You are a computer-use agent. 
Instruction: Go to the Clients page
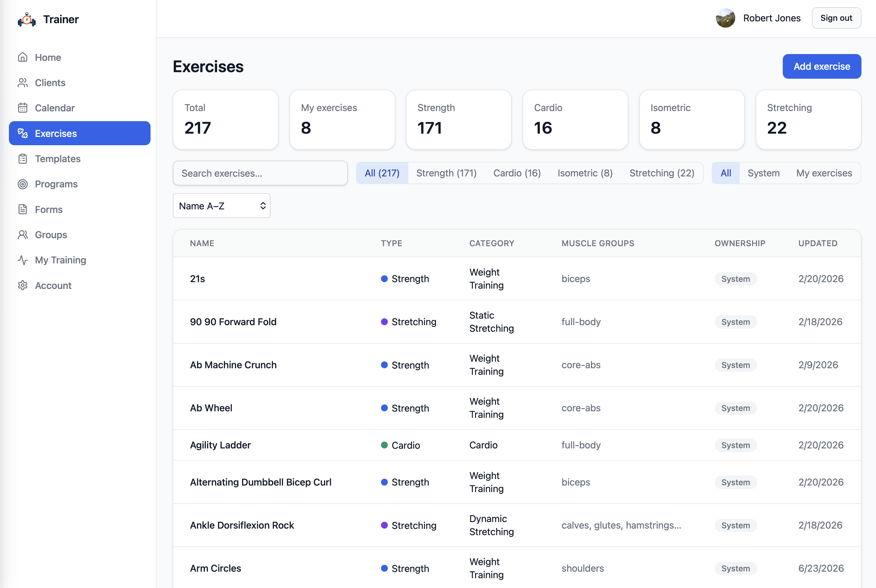click(x=80, y=83)
